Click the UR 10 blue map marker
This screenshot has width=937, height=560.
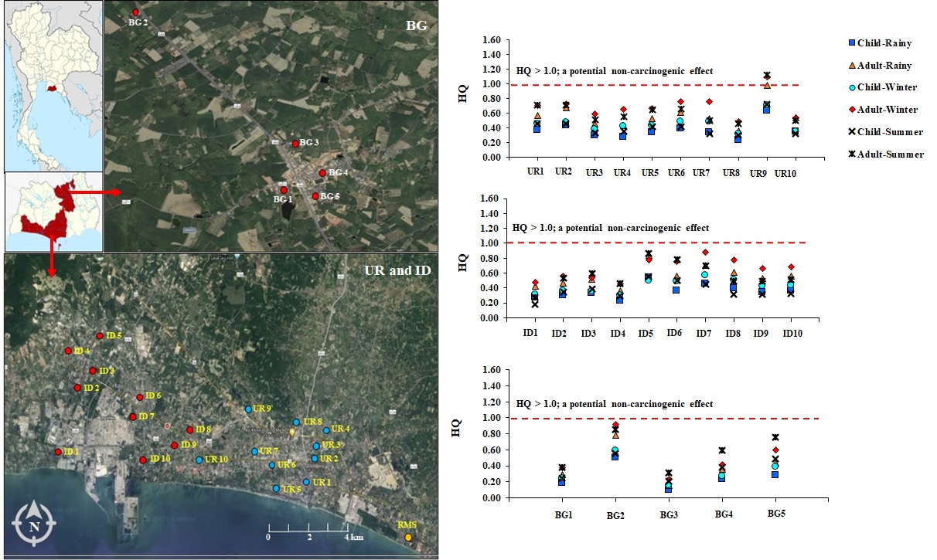click(199, 460)
